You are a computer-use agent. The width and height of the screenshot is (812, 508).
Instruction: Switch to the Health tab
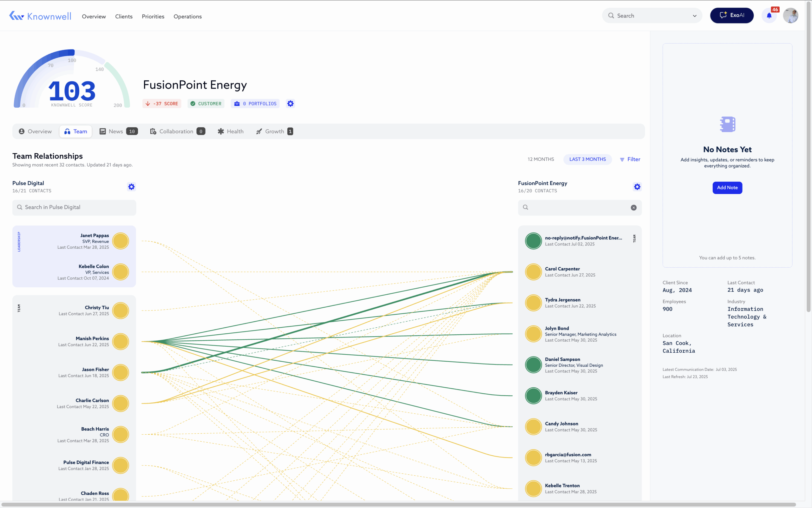[231, 131]
